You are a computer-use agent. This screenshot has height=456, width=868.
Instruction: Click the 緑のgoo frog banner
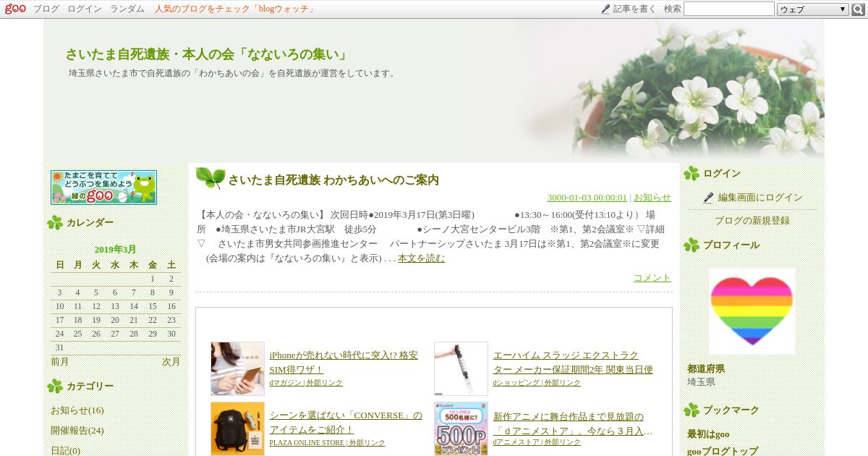(103, 187)
